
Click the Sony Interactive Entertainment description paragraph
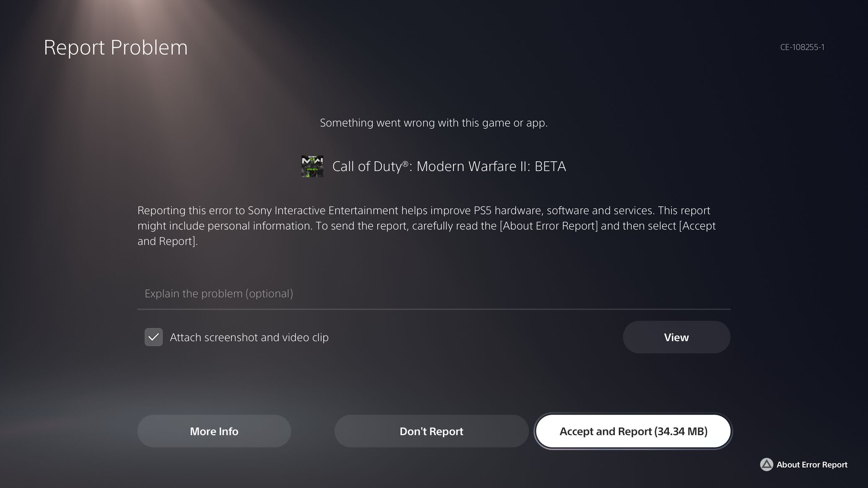tap(427, 226)
